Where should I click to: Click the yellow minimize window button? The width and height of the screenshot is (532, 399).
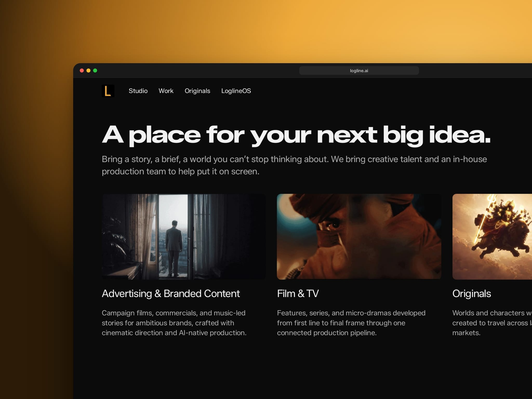[88, 70]
